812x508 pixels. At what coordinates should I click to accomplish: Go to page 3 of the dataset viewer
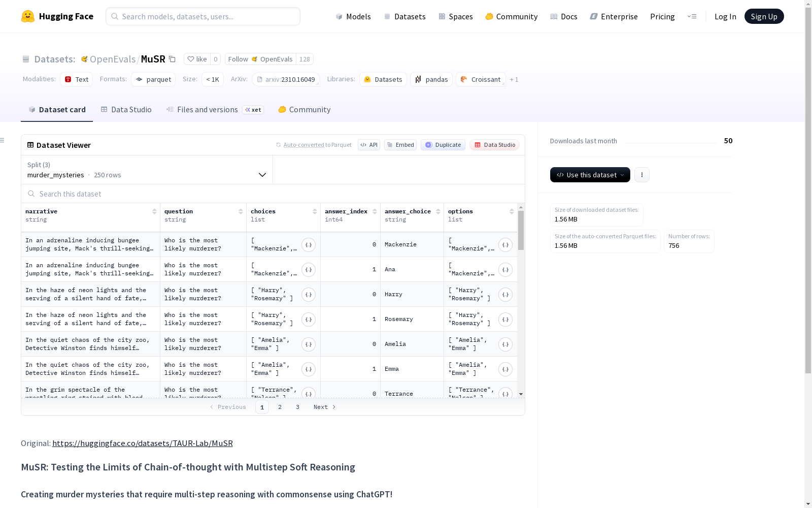click(297, 407)
